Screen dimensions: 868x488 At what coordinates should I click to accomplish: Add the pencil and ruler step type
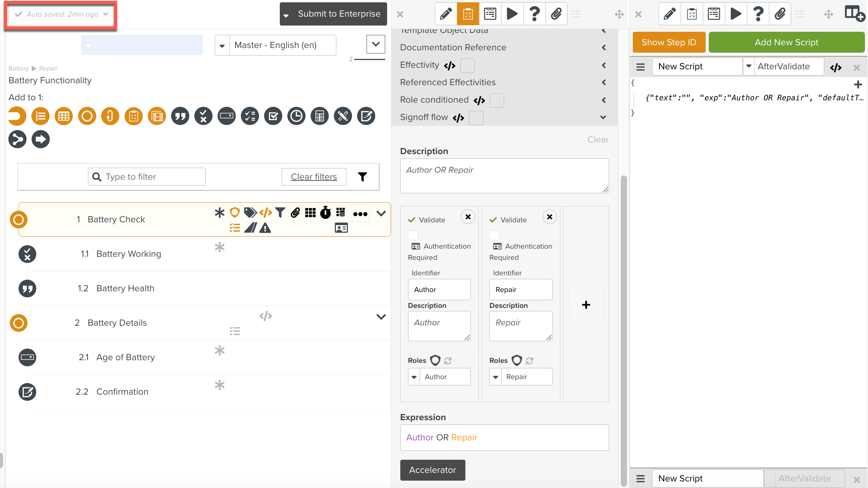343,116
